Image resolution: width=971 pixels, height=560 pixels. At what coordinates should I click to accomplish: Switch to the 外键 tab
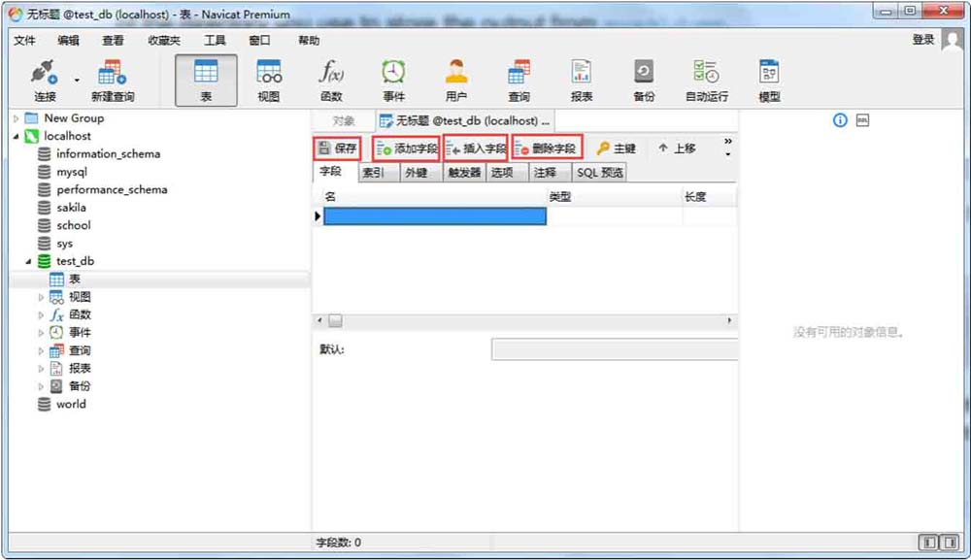point(421,173)
